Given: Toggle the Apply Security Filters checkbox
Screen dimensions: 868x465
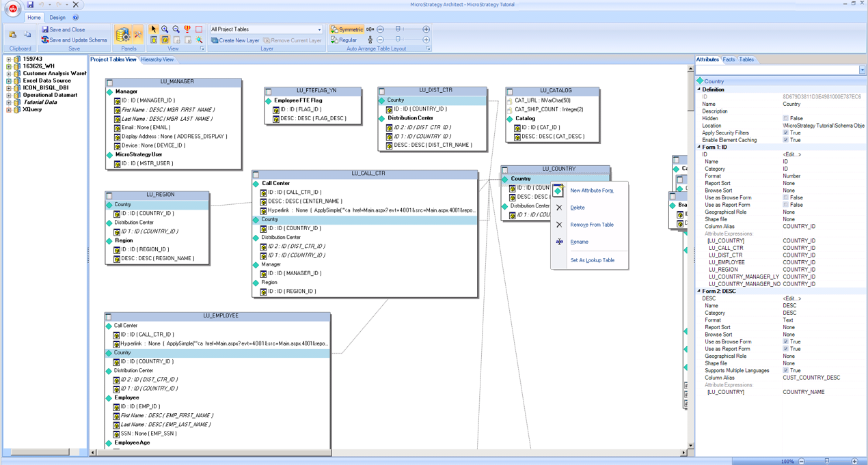Looking at the screenshot, I should pyautogui.click(x=785, y=132).
